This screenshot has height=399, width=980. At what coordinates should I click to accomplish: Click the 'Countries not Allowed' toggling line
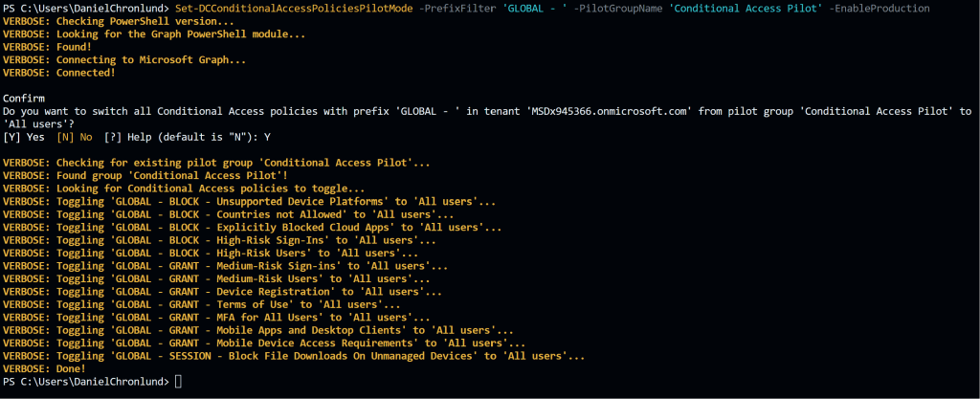[x=225, y=214]
